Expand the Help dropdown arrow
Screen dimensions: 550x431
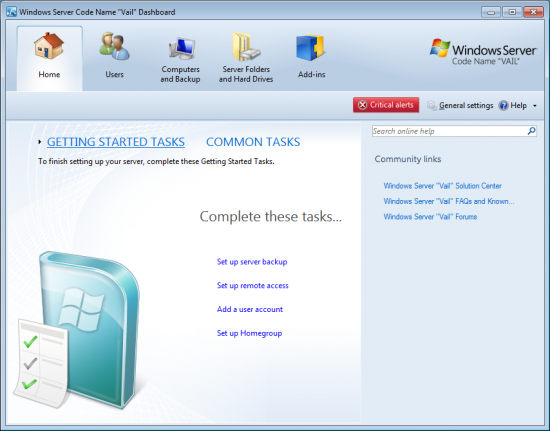pyautogui.click(x=535, y=106)
